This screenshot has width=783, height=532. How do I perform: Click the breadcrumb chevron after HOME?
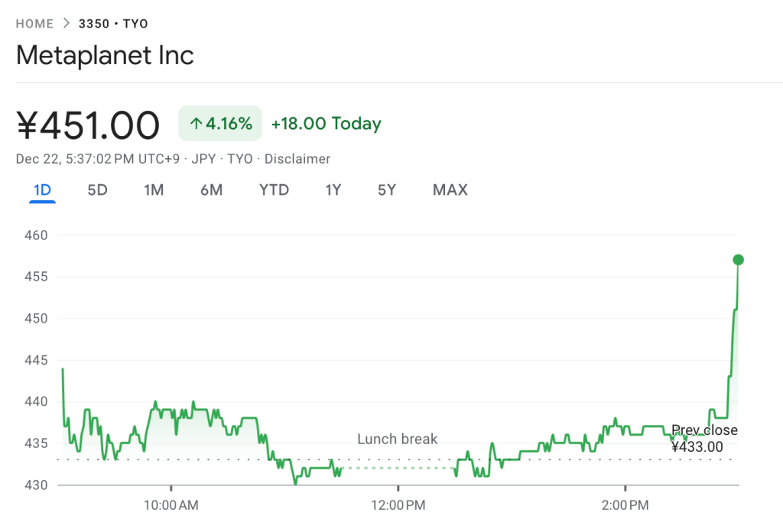[66, 24]
